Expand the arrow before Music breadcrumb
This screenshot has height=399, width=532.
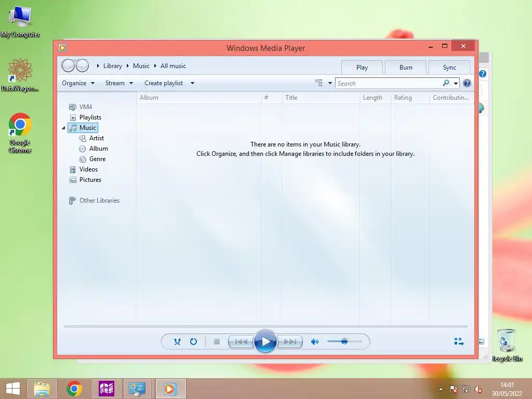click(x=128, y=66)
